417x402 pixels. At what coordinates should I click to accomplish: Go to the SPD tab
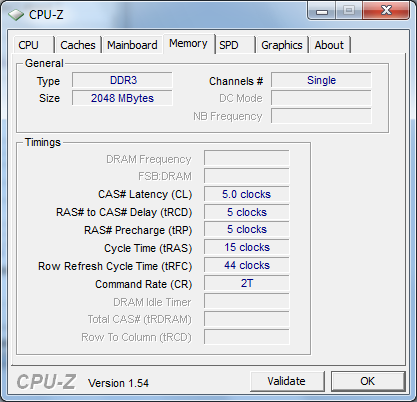[235, 45]
